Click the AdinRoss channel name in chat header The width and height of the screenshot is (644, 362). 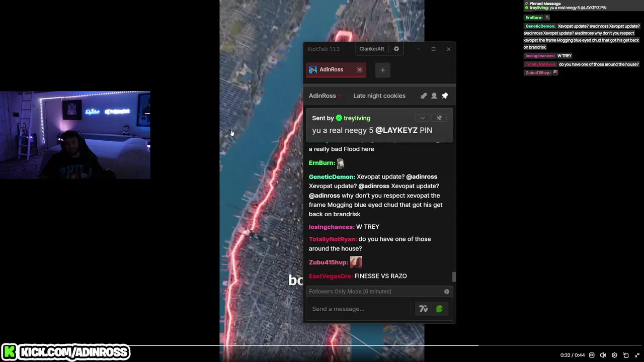pyautogui.click(x=323, y=96)
